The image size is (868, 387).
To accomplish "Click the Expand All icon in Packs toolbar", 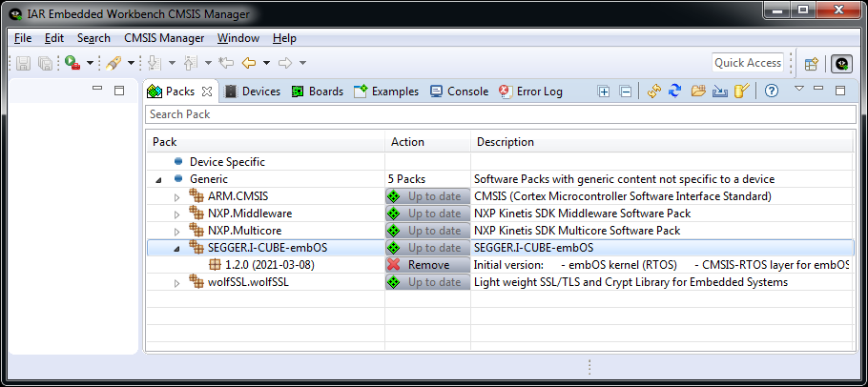I will [604, 92].
